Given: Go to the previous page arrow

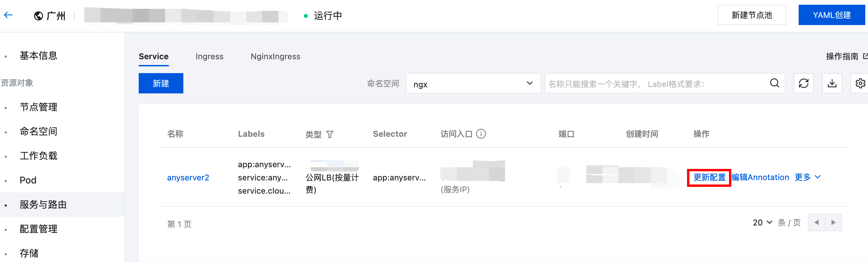Looking at the screenshot, I should pyautogui.click(x=816, y=222).
